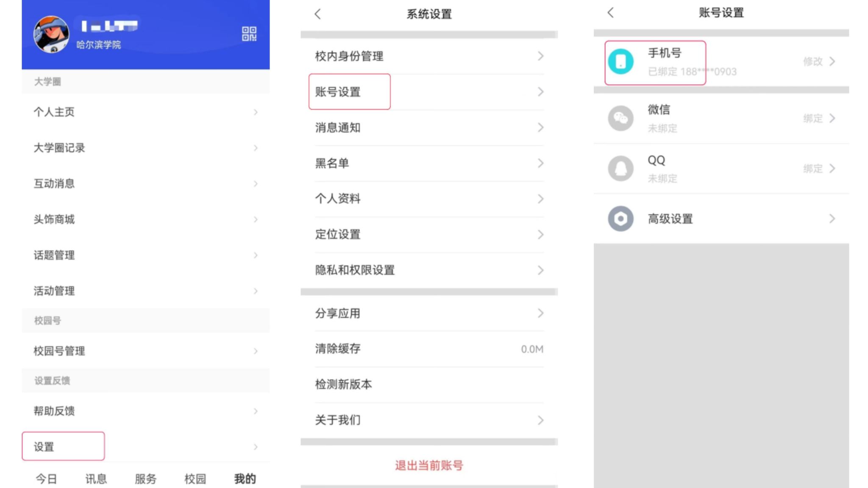The image size is (868, 488).
Task: Click back arrow on 账号设置 screen
Action: coord(610,13)
